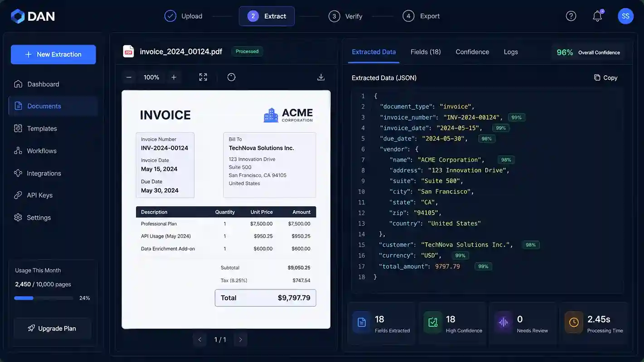Click the Needs Review waveform icon
The width and height of the screenshot is (644, 362).
[504, 323]
